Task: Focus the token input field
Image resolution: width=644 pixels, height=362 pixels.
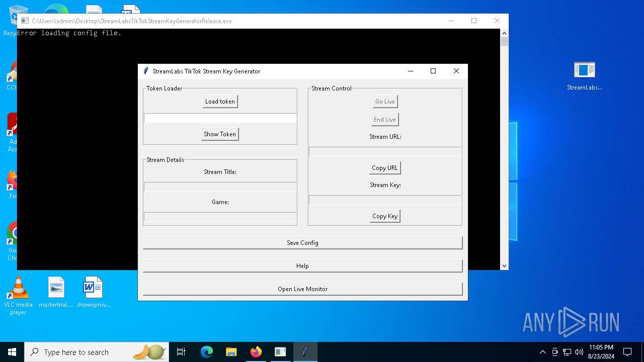Action: (x=220, y=118)
